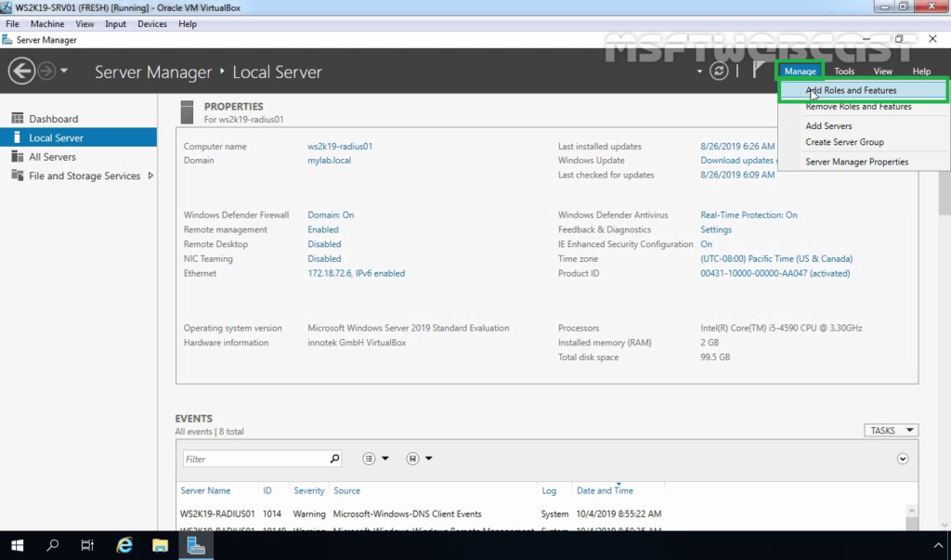
Task: Click Download updates Windows Update link
Action: [738, 161]
